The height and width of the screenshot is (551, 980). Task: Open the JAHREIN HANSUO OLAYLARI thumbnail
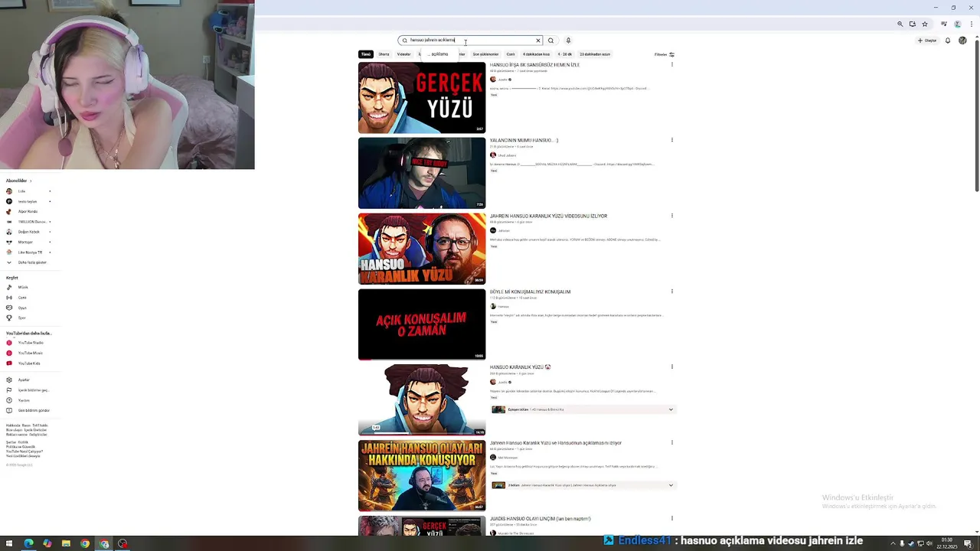tap(422, 475)
